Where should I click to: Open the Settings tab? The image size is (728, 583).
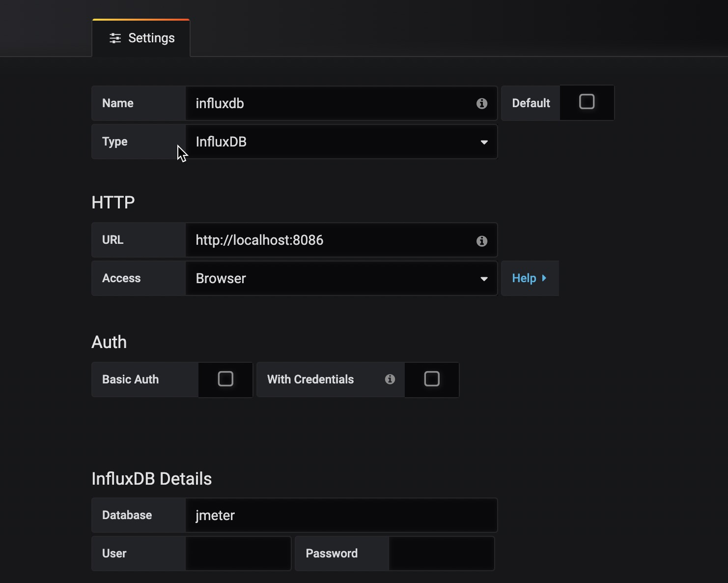click(141, 38)
